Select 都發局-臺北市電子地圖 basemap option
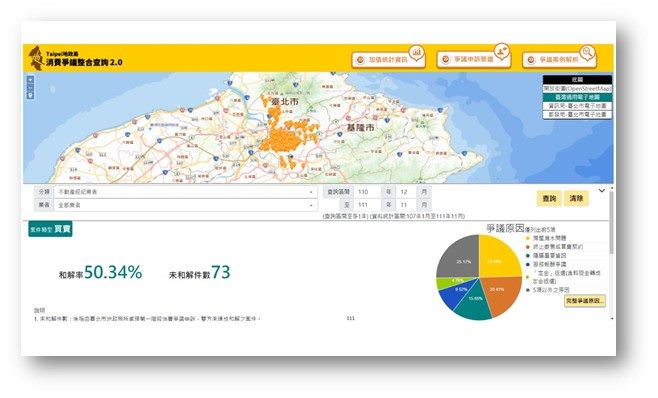The image size is (658, 398). click(577, 115)
